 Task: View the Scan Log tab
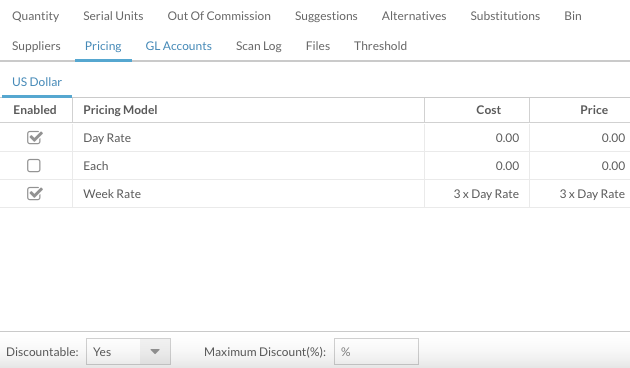pyautogui.click(x=259, y=46)
